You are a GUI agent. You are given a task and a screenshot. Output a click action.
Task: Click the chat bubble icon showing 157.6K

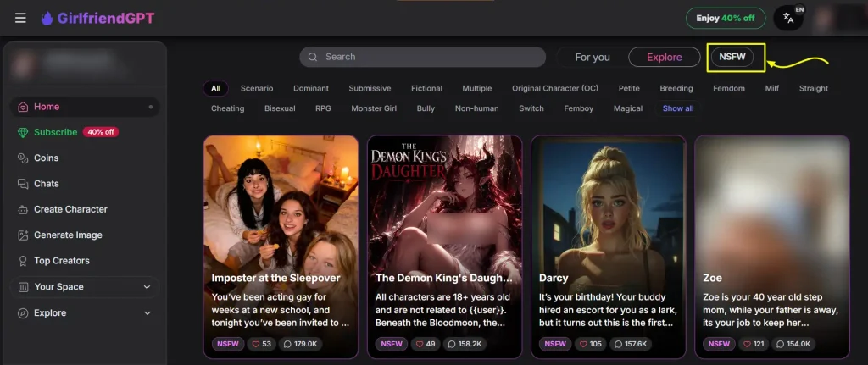pyautogui.click(x=616, y=344)
